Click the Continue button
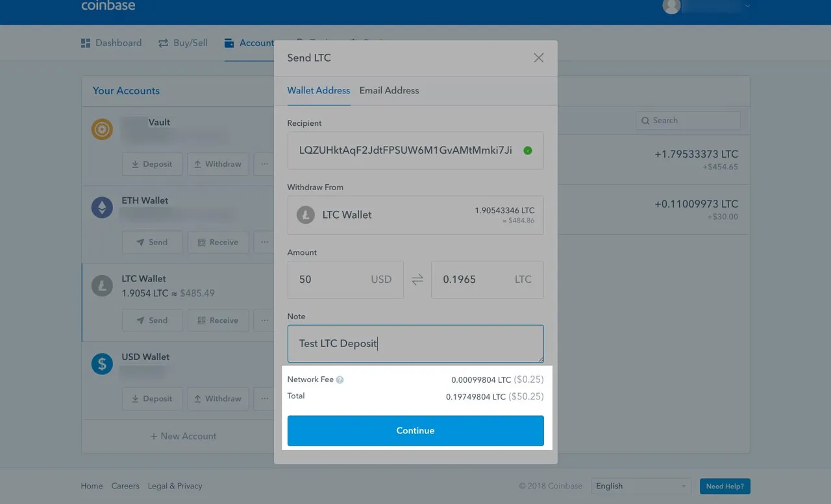831x504 pixels. [x=415, y=431]
